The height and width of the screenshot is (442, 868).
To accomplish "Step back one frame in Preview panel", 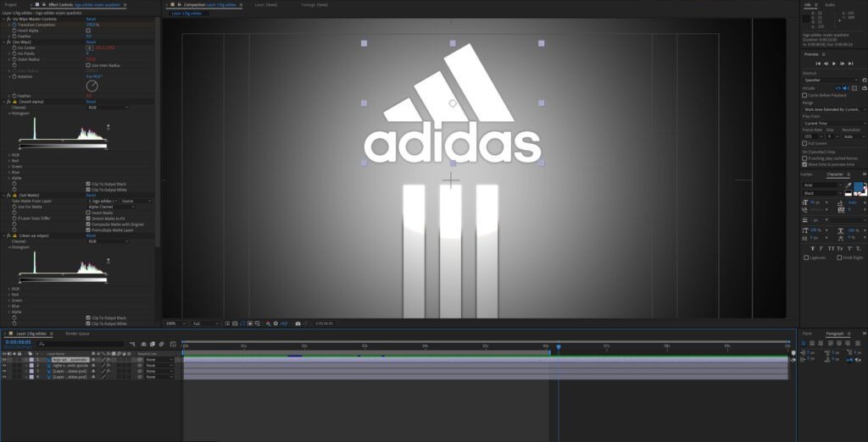I will tap(826, 64).
